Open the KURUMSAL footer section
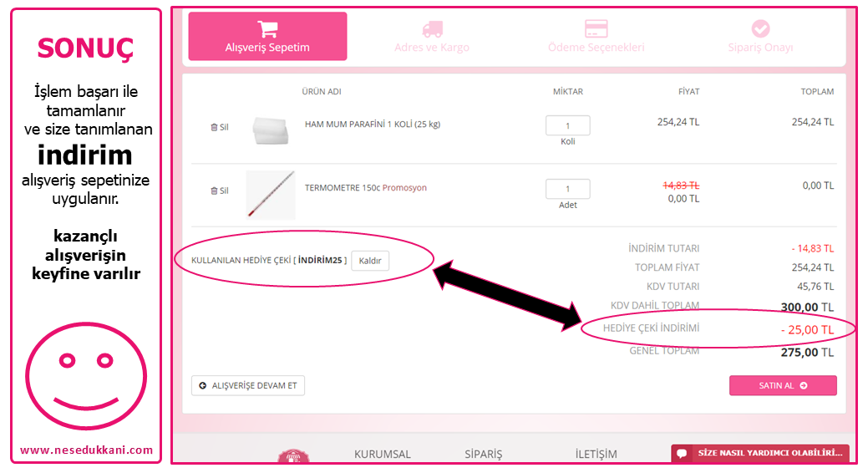Image resolution: width=868 pixels, height=473 pixels. click(x=382, y=454)
